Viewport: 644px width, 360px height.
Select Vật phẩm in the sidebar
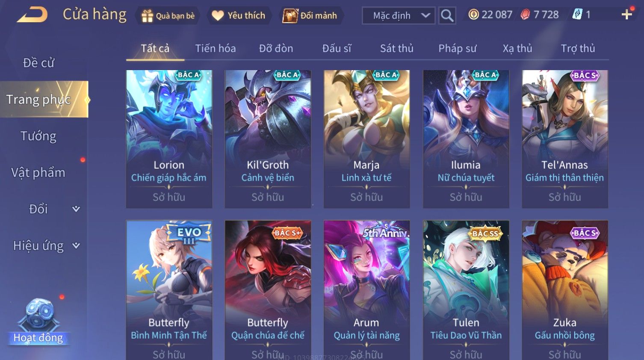[38, 172]
